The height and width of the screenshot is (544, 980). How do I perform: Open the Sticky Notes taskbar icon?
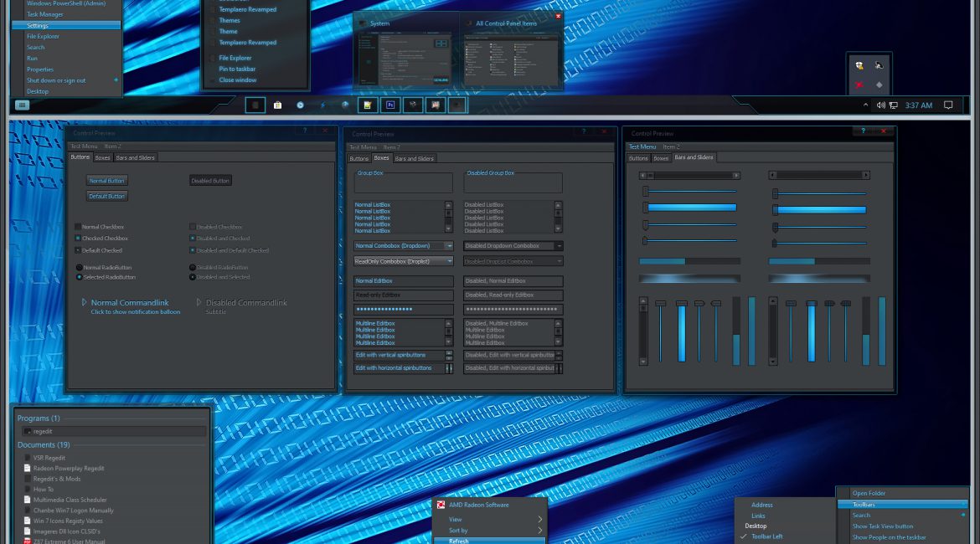(368, 105)
